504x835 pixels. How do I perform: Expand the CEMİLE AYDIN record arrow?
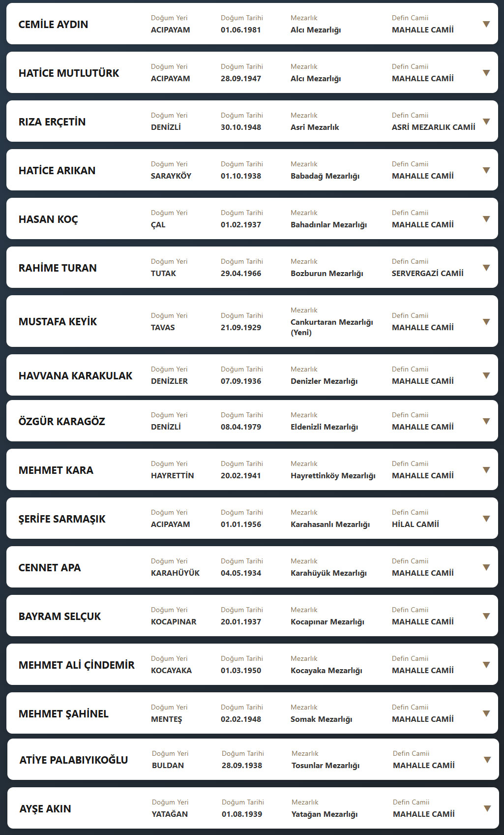(486, 24)
